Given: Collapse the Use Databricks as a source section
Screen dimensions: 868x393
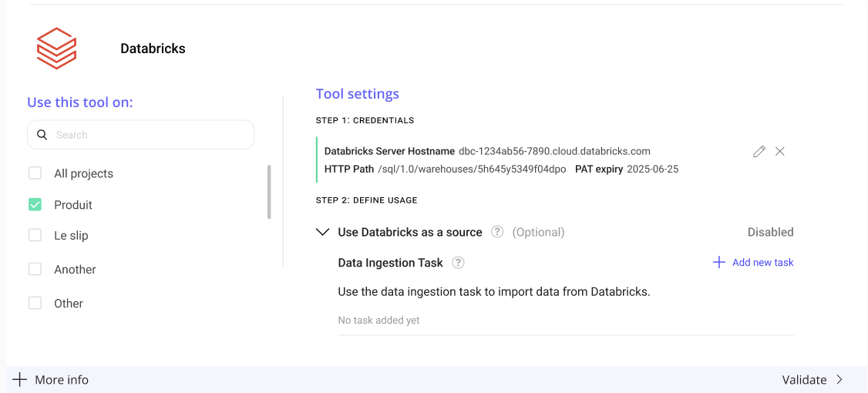Looking at the screenshot, I should click(x=323, y=232).
